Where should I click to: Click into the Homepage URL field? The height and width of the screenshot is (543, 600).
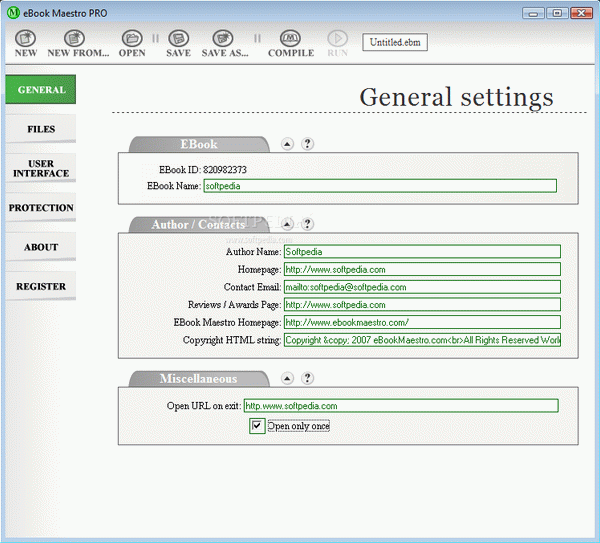pos(422,269)
